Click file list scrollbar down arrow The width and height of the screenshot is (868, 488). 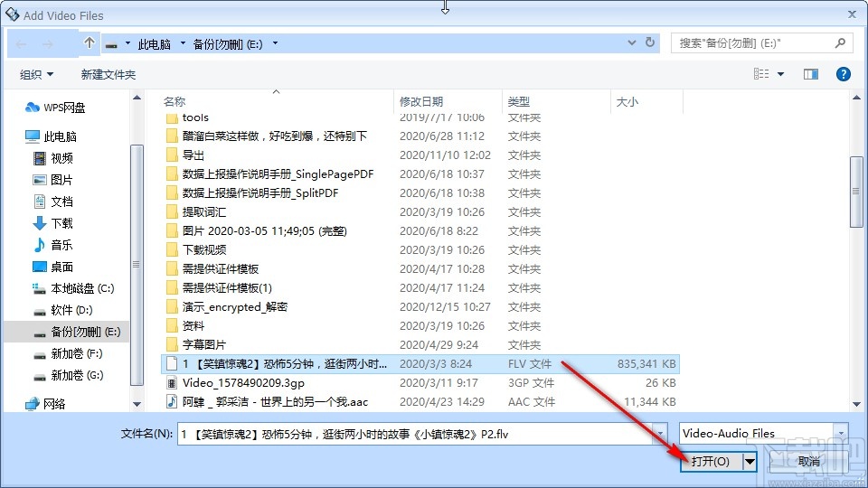click(x=856, y=405)
